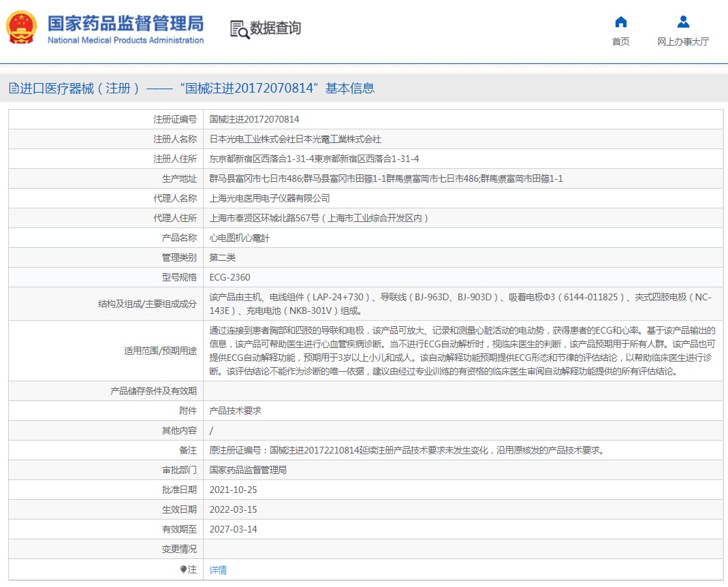728x587 pixels.
Task: Click the 产品储存条件及有效期 label
Action: [154, 391]
